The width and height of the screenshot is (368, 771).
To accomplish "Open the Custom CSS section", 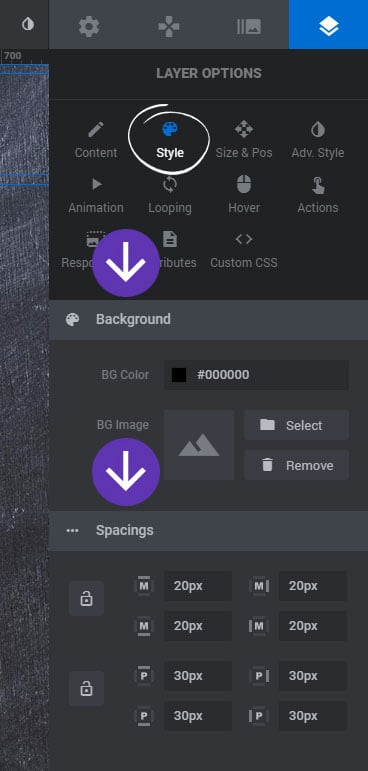I will click(x=244, y=251).
